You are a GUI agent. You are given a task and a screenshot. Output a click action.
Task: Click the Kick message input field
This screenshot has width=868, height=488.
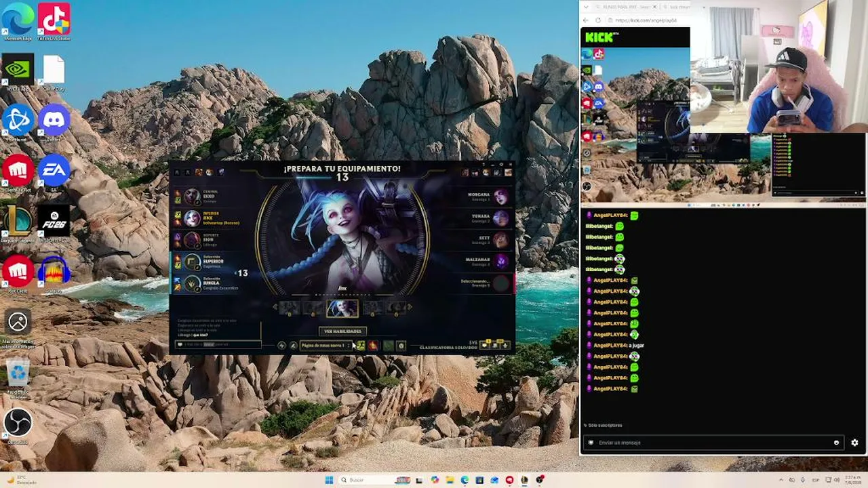coord(713,443)
